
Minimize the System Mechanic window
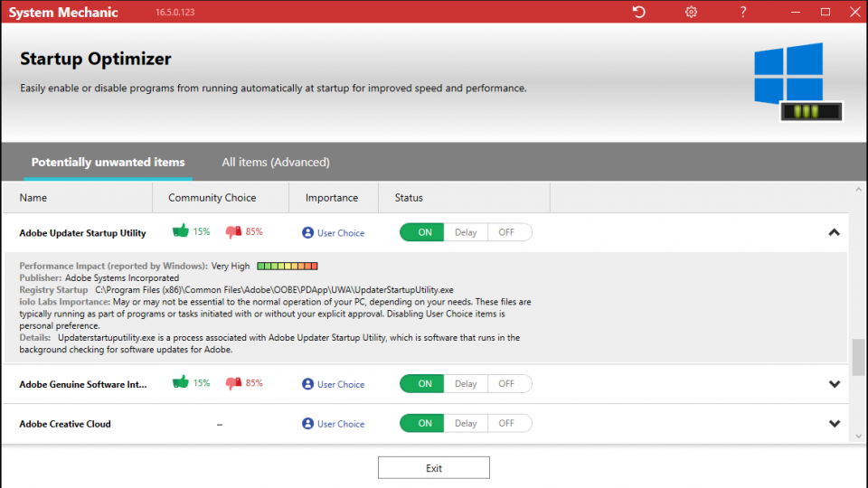[796, 12]
